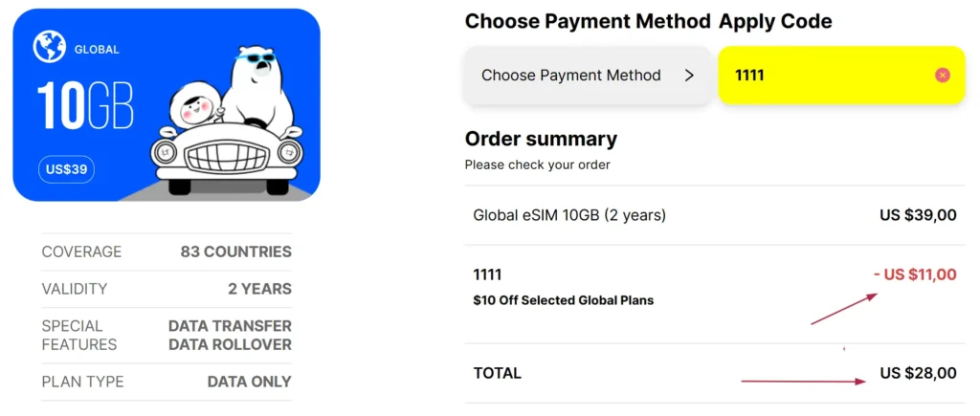The width and height of the screenshot is (980, 416).
Task: Click the 2 YEARS validity row
Action: 167,289
